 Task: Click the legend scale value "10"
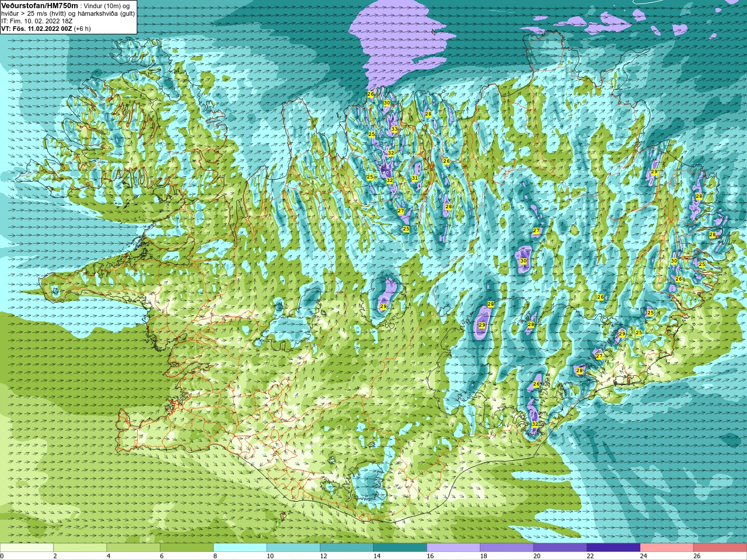point(270,556)
